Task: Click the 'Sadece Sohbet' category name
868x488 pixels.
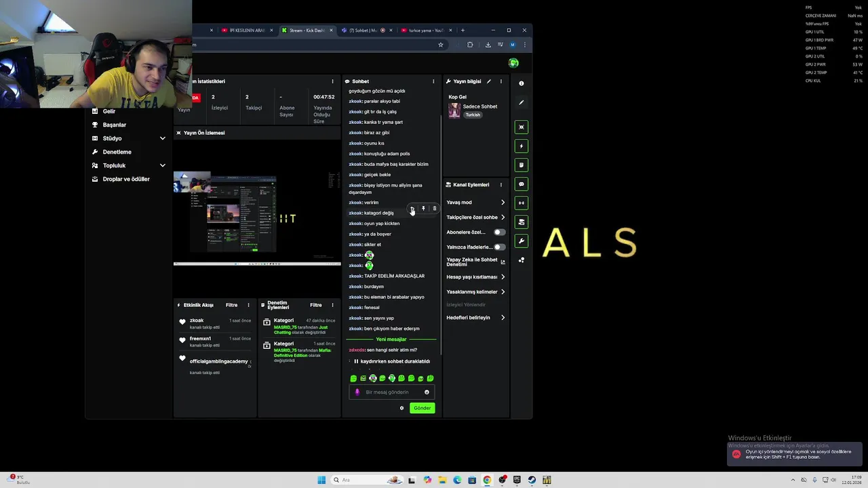Action: tap(479, 106)
